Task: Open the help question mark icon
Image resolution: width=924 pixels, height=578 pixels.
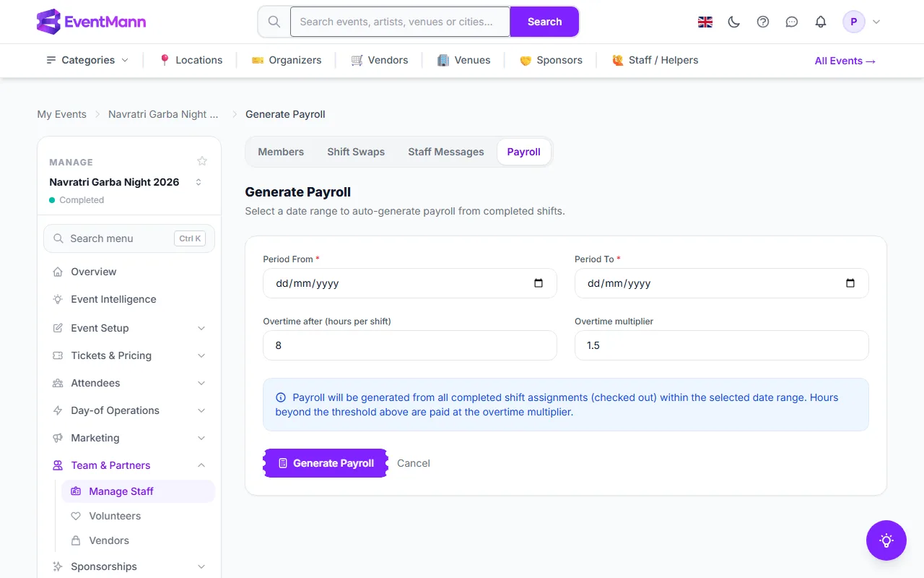Action: coord(763,22)
